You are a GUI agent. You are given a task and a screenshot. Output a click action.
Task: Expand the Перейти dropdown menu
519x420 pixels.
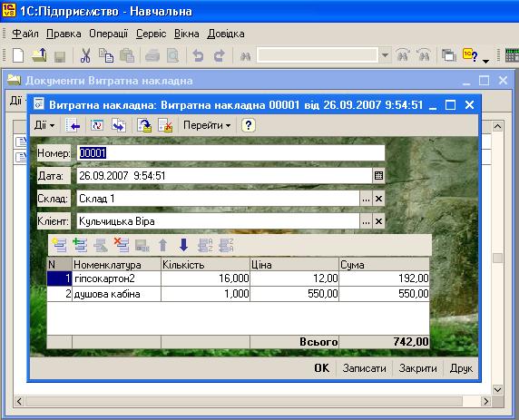click(207, 125)
